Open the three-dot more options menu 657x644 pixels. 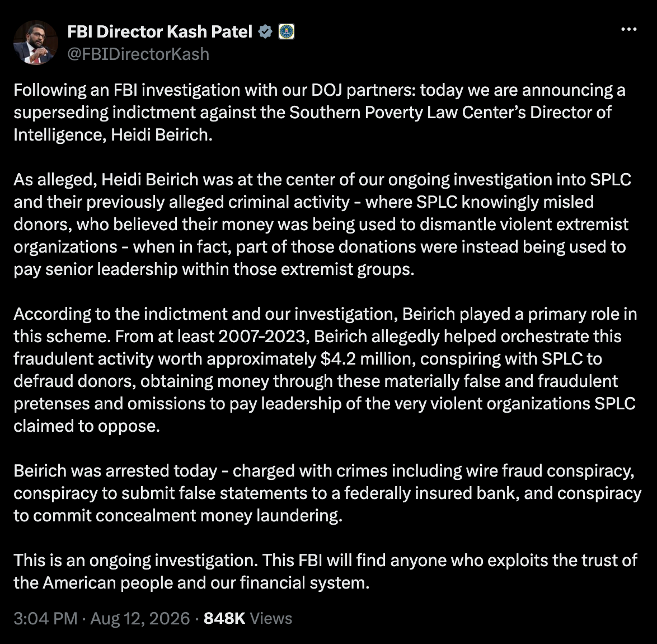tap(628, 29)
